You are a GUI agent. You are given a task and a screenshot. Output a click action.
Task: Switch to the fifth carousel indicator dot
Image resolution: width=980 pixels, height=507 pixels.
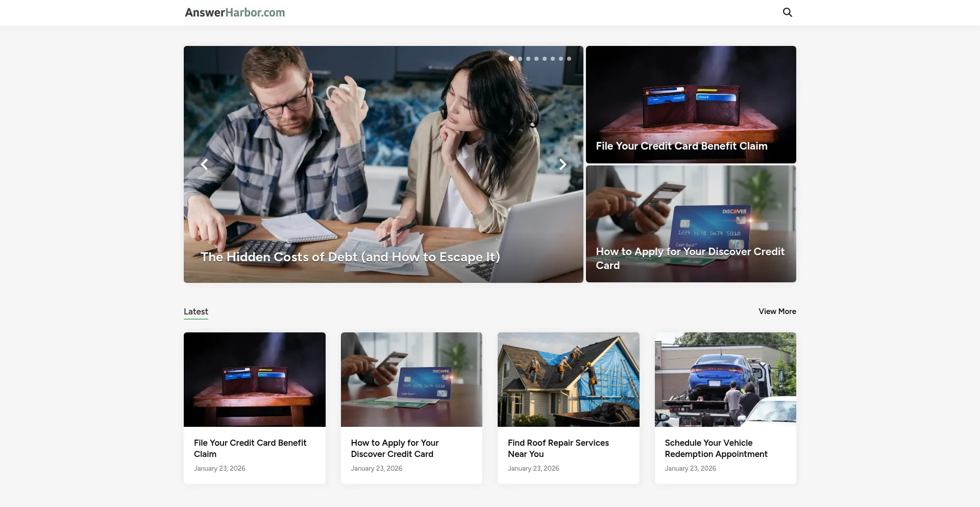545,59
